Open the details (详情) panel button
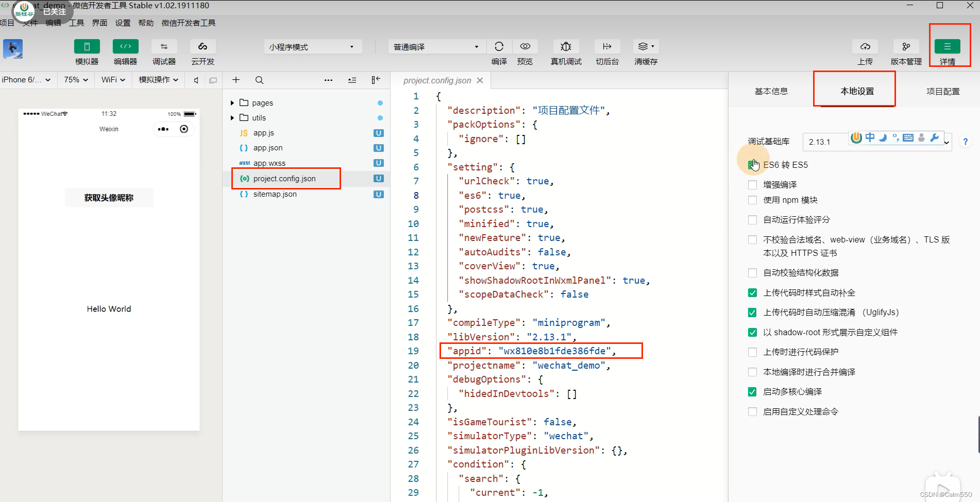Screen dimensions: 980x502 click(947, 46)
